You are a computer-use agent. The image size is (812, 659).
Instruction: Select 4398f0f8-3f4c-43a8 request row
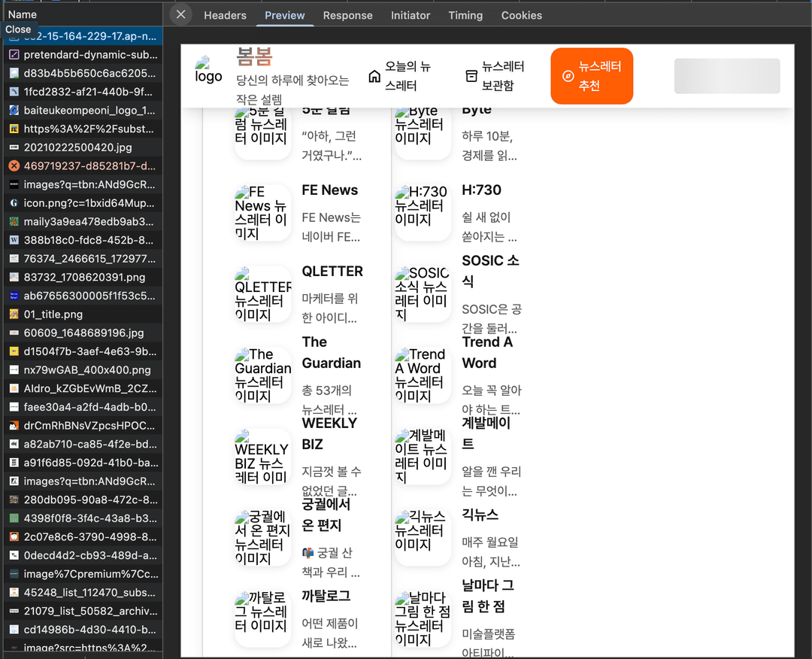(x=83, y=518)
